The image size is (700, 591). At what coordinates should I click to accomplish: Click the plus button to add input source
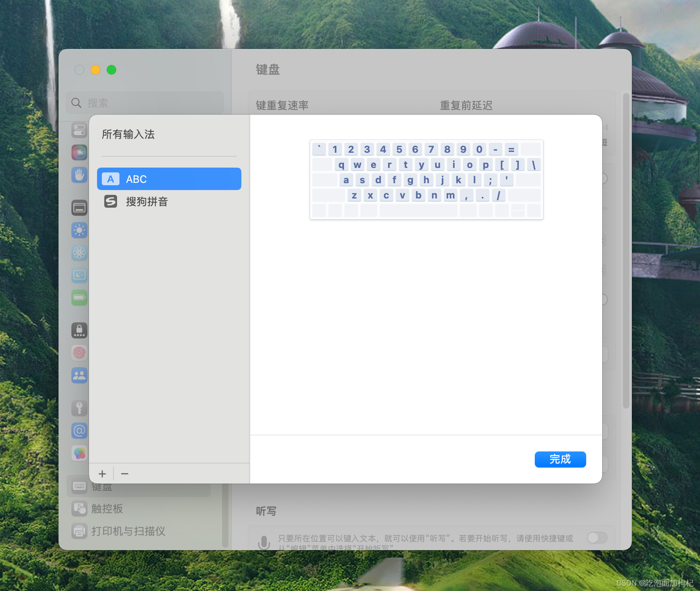(102, 474)
